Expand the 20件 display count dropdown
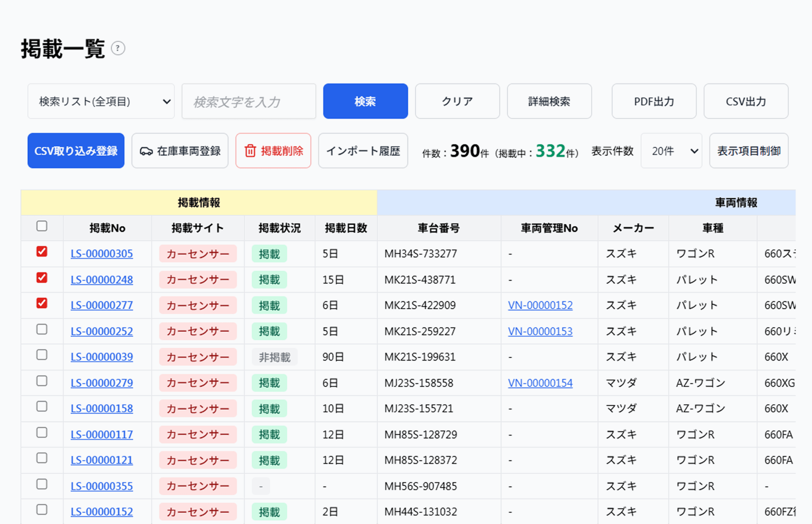812x524 pixels. click(x=671, y=151)
